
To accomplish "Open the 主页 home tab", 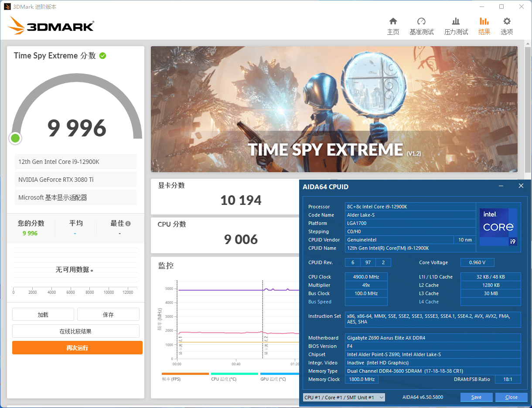I will coord(393,27).
